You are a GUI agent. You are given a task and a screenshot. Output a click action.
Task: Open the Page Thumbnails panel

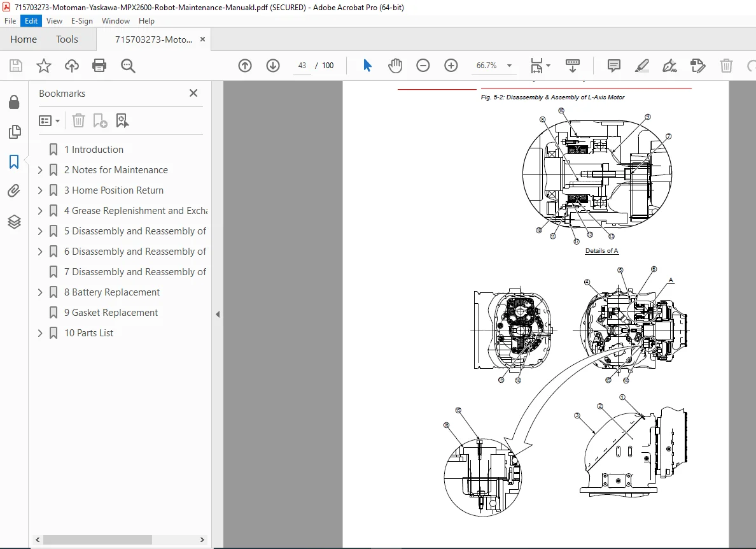pyautogui.click(x=15, y=132)
